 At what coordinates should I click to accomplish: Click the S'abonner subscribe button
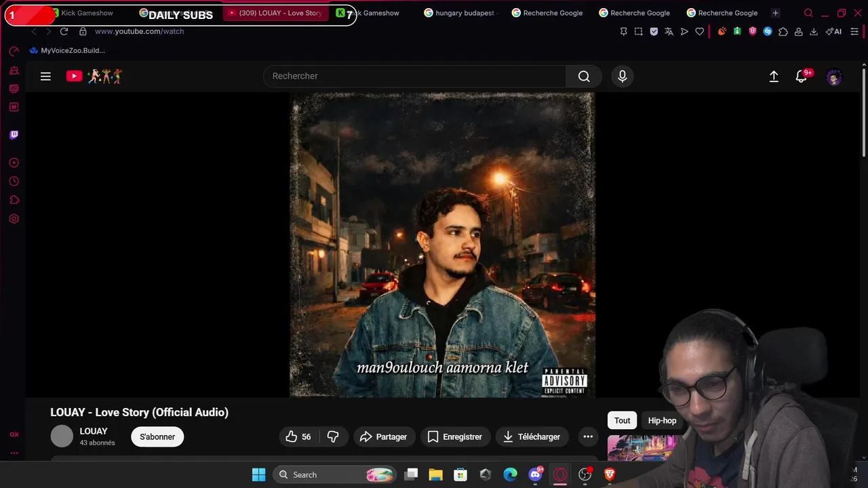[x=157, y=437]
